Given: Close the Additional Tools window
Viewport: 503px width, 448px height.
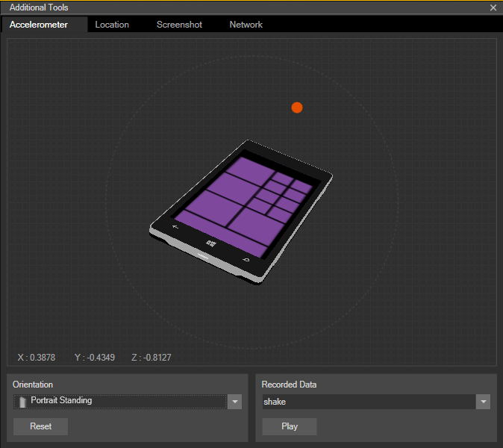Looking at the screenshot, I should tap(493, 7).
